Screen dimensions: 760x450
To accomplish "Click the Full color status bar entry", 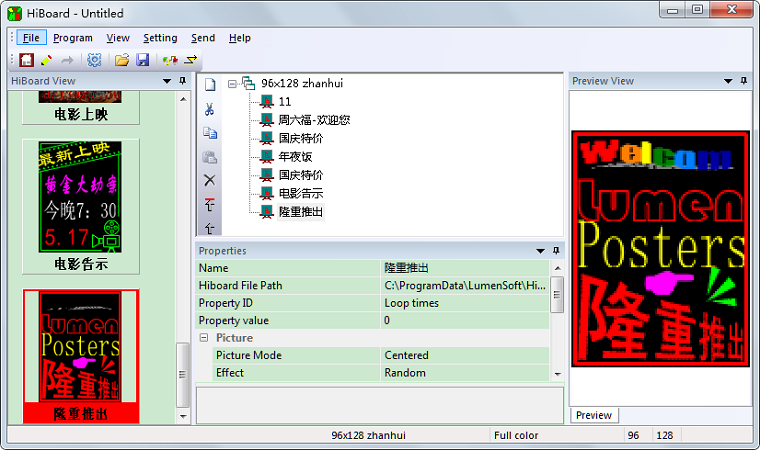I will [516, 435].
